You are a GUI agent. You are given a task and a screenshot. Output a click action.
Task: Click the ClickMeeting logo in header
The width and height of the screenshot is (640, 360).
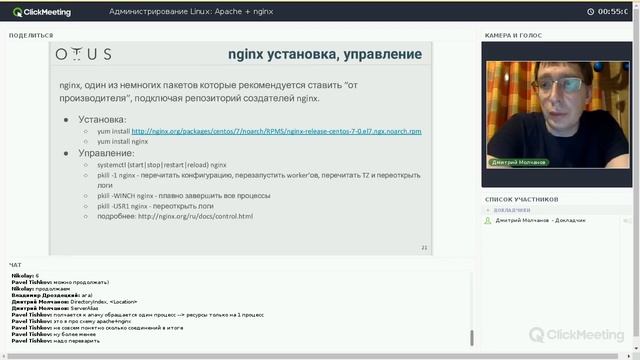pos(42,12)
